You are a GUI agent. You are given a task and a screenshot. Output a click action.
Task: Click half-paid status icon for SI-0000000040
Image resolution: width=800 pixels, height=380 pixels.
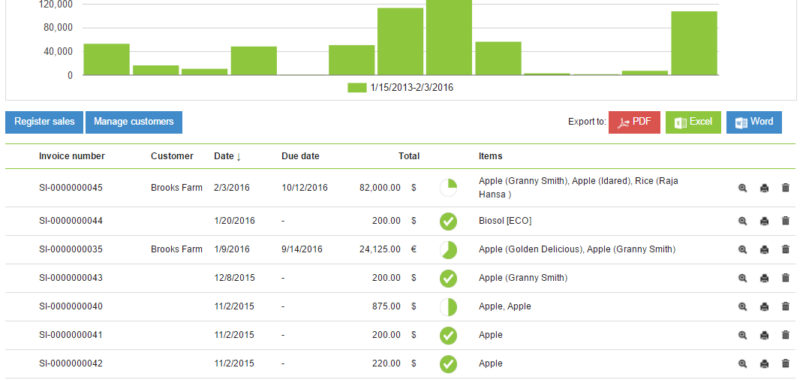448,307
